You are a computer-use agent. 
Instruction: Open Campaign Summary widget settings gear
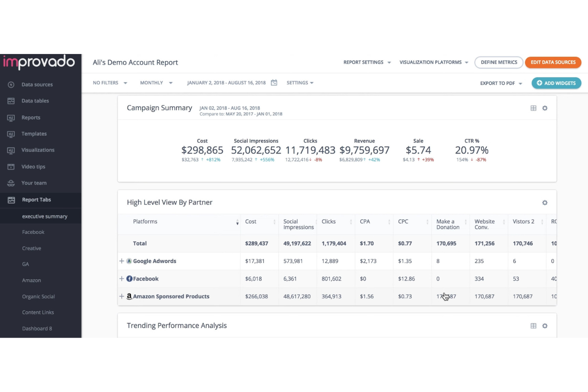pyautogui.click(x=545, y=108)
